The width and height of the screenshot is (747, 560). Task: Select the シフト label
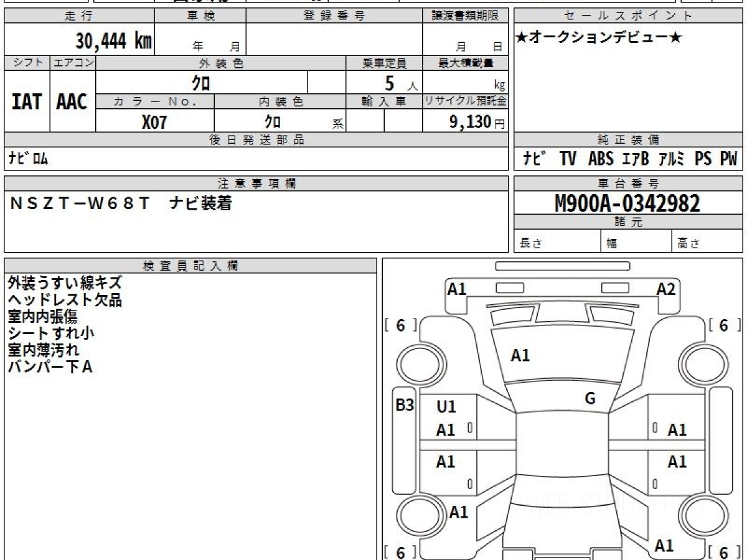27,63
